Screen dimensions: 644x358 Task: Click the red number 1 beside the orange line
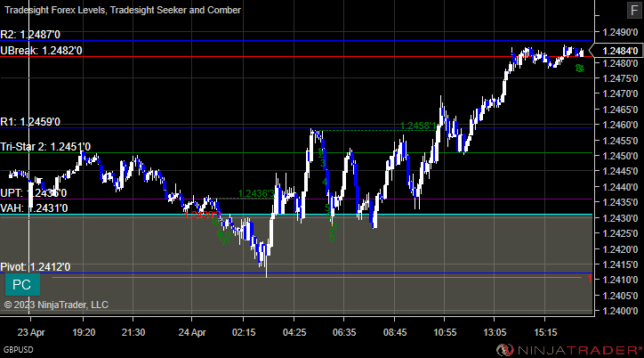(x=590, y=279)
